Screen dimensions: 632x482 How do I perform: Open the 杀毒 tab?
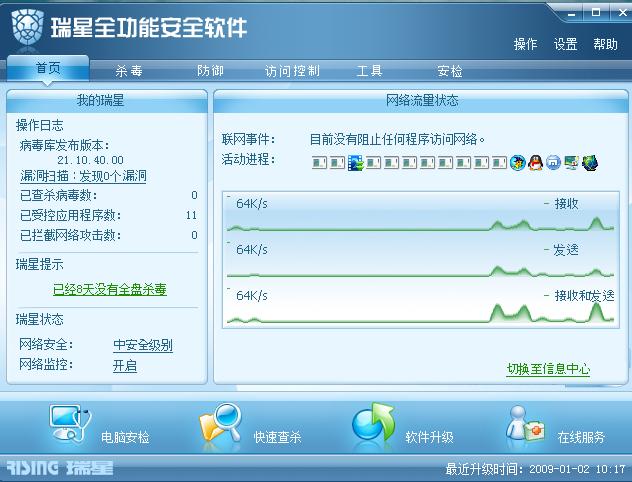point(129,71)
